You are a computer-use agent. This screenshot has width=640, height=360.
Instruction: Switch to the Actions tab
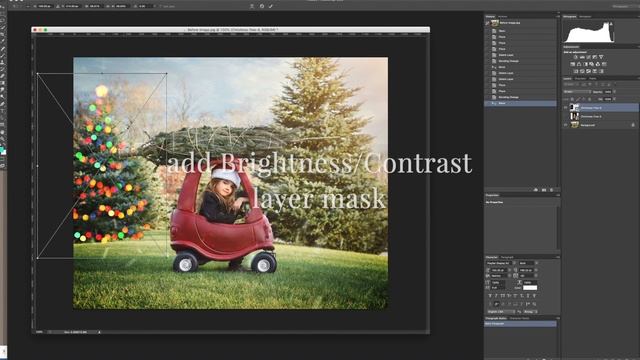[x=502, y=17]
